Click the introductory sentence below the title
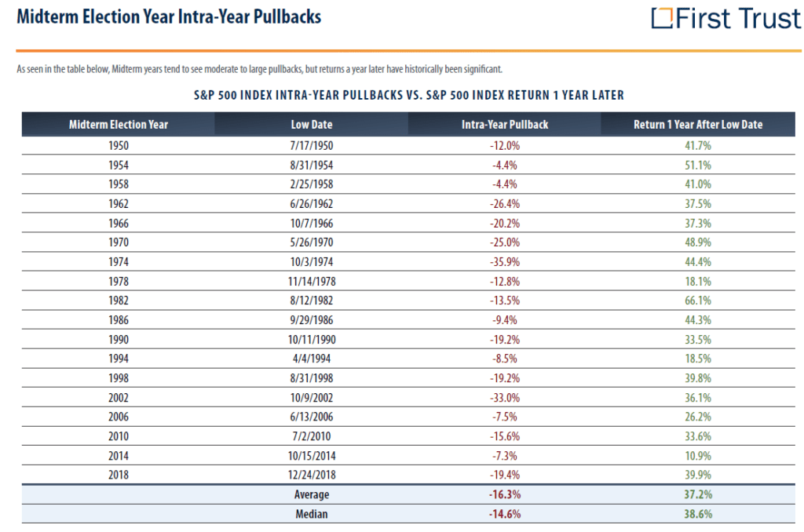This screenshot has height=532, width=804. [x=258, y=69]
